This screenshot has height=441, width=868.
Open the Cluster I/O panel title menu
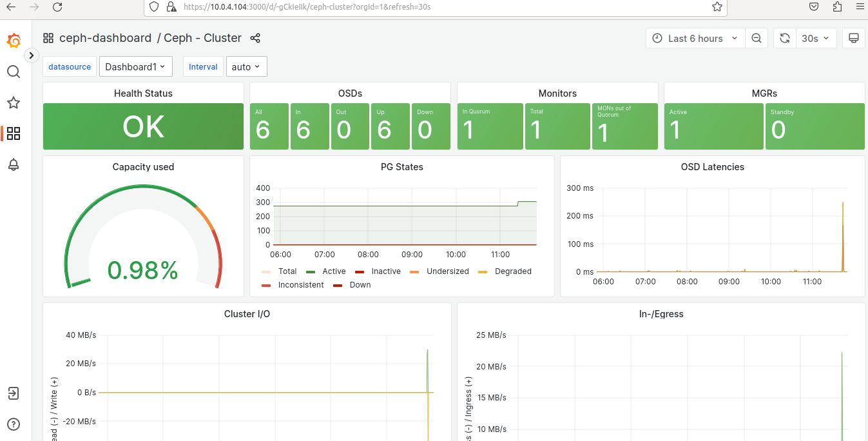click(247, 314)
